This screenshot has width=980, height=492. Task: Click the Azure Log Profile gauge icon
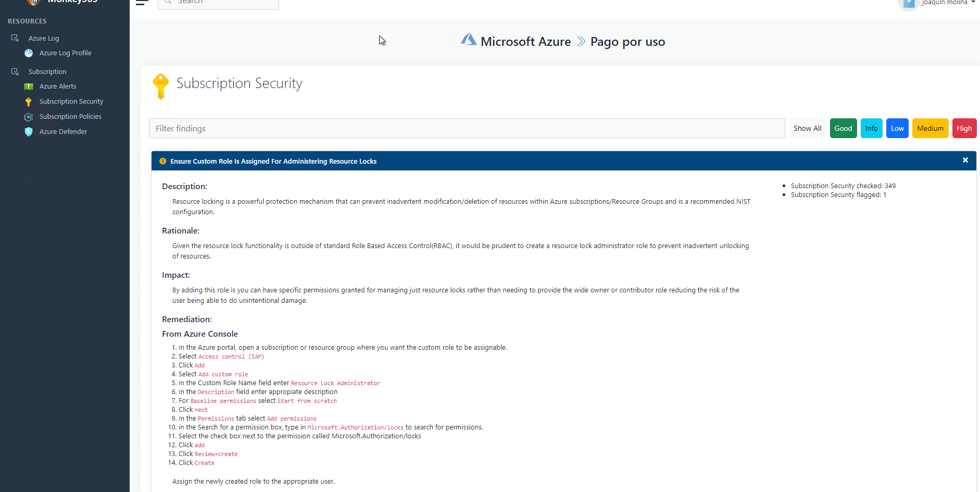click(x=29, y=53)
